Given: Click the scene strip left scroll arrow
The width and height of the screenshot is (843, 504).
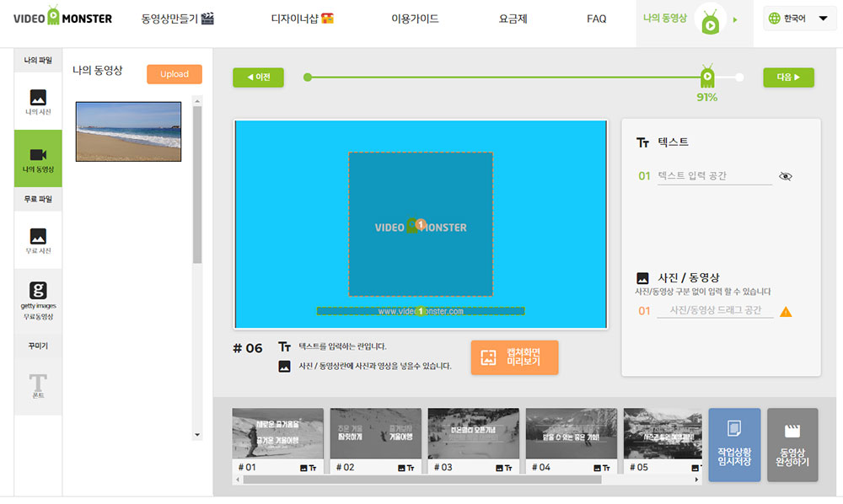Looking at the screenshot, I should click(238, 480).
